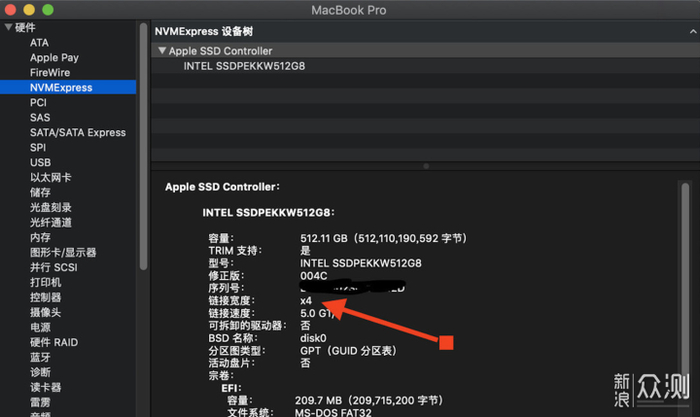Open the 打印机 section
The height and width of the screenshot is (417, 700).
pos(46,282)
